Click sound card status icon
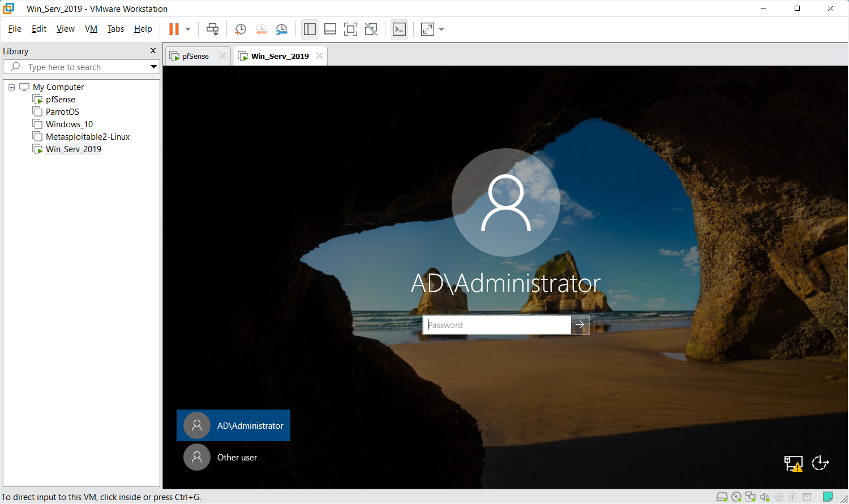The image size is (849, 504). pyautogui.click(x=765, y=497)
